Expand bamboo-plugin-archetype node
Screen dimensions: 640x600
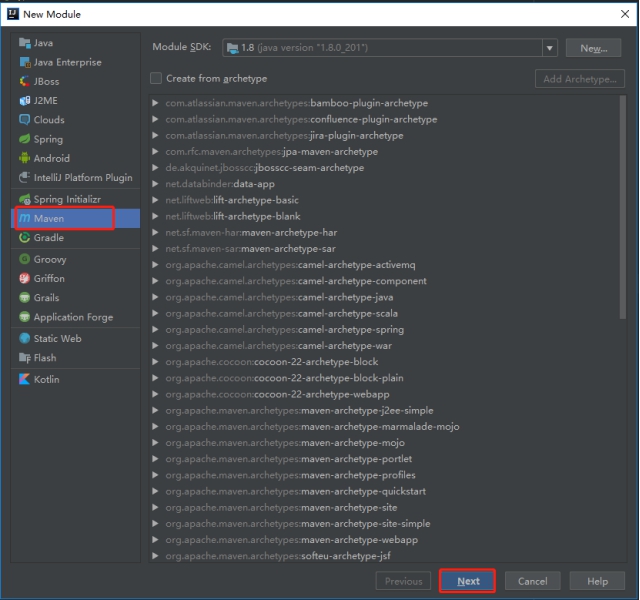[x=155, y=103]
